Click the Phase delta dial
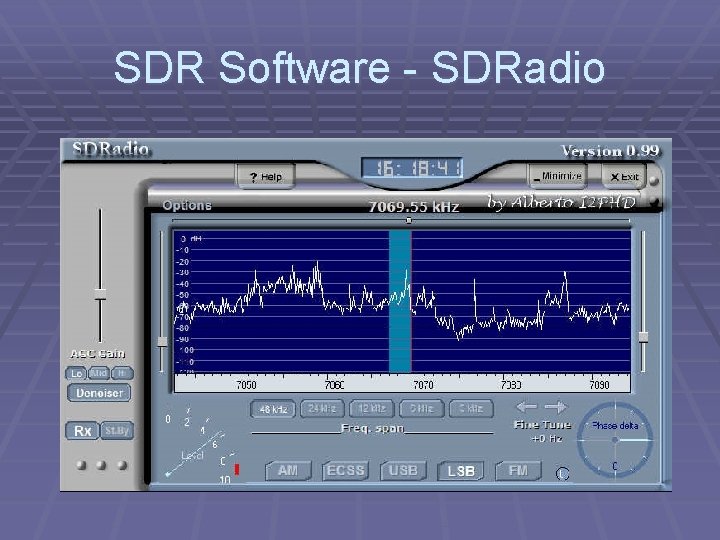Screen dimensions: 720x540 pyautogui.click(x=615, y=439)
